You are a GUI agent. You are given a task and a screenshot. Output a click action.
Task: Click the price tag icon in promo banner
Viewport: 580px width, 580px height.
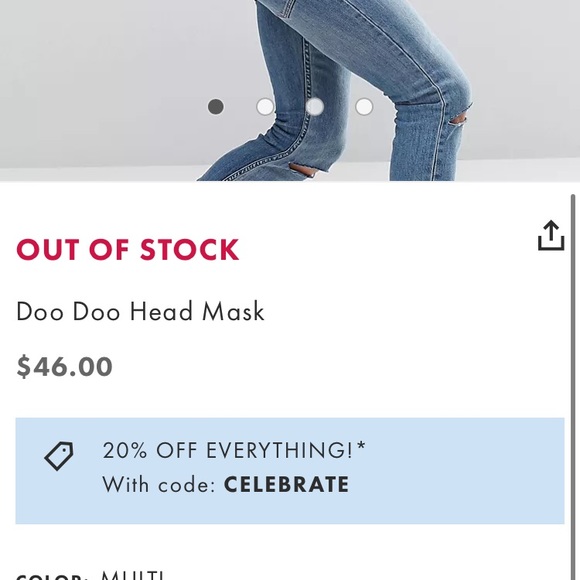(x=59, y=456)
